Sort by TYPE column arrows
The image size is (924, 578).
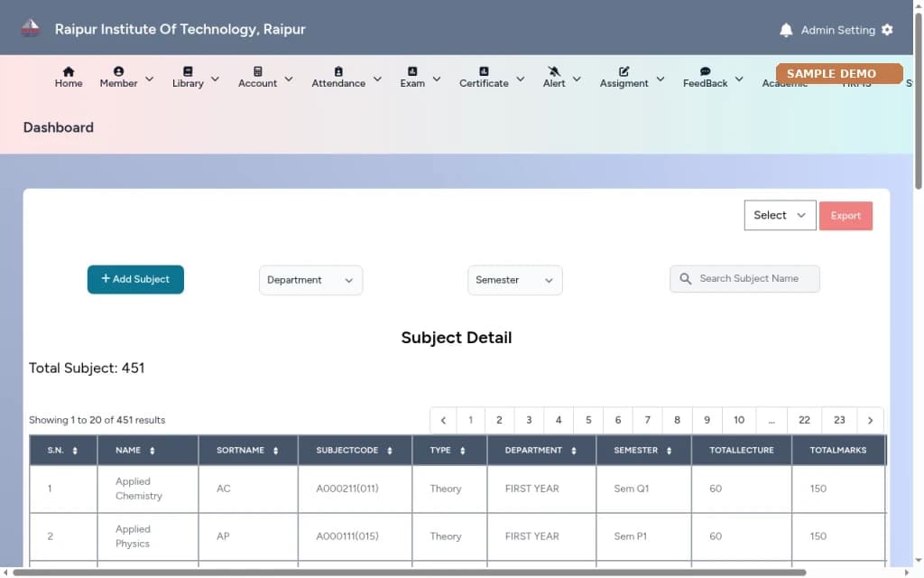click(x=463, y=451)
